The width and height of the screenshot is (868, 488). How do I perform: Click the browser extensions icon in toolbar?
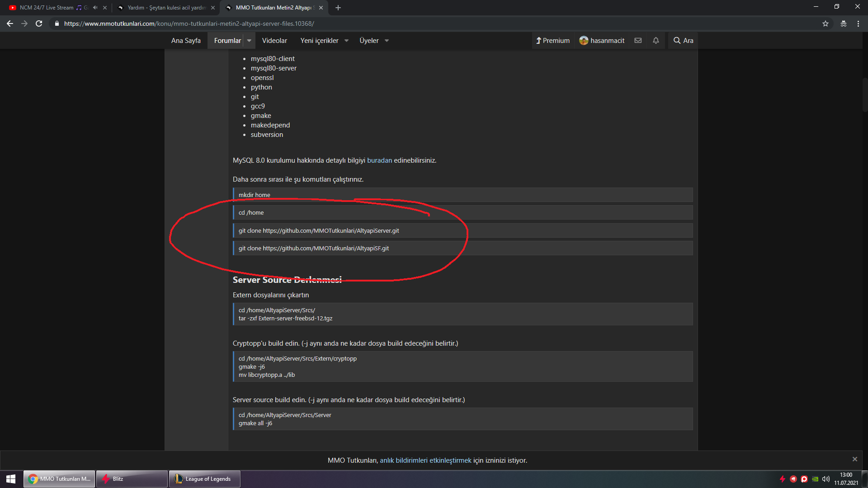tap(844, 23)
